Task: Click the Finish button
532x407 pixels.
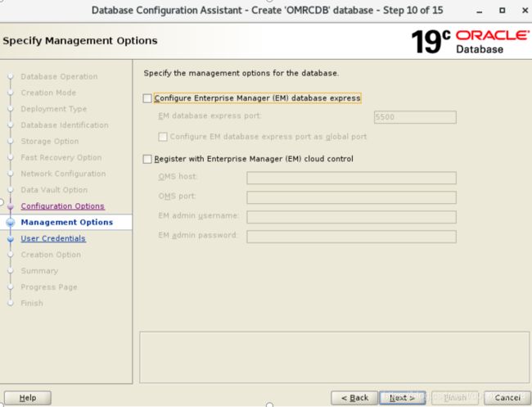Action: pos(454,398)
